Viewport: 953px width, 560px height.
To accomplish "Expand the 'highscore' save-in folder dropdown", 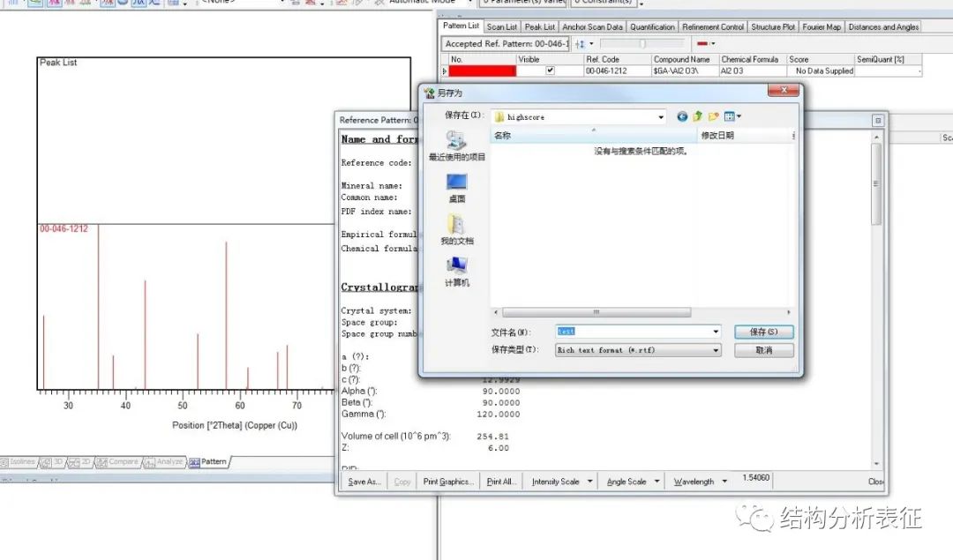I will coord(661,116).
